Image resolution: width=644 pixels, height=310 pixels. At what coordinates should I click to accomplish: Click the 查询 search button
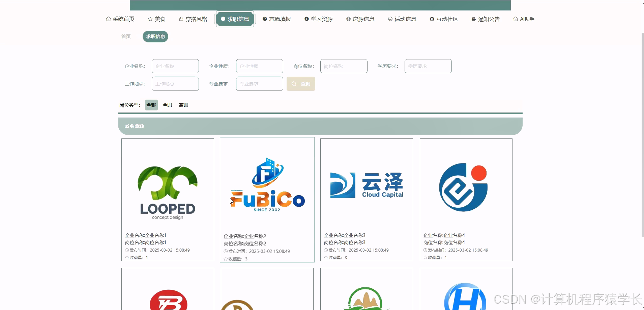coord(301,84)
